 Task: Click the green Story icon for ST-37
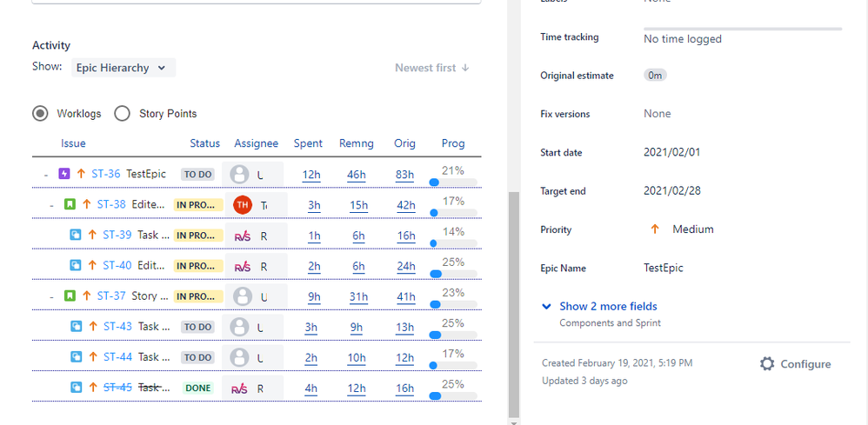pos(70,296)
